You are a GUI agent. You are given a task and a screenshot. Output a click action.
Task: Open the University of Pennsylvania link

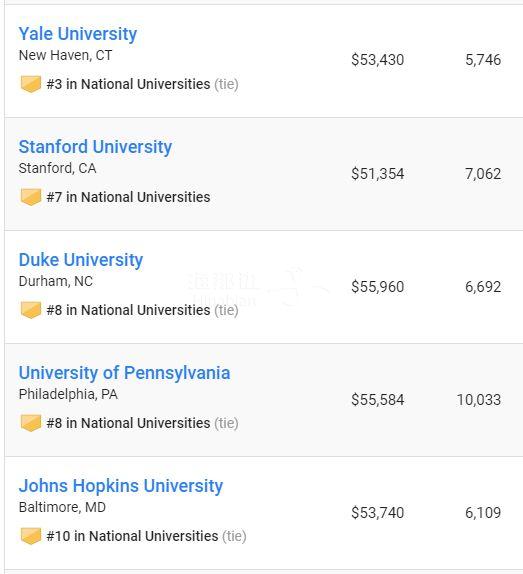[124, 373]
